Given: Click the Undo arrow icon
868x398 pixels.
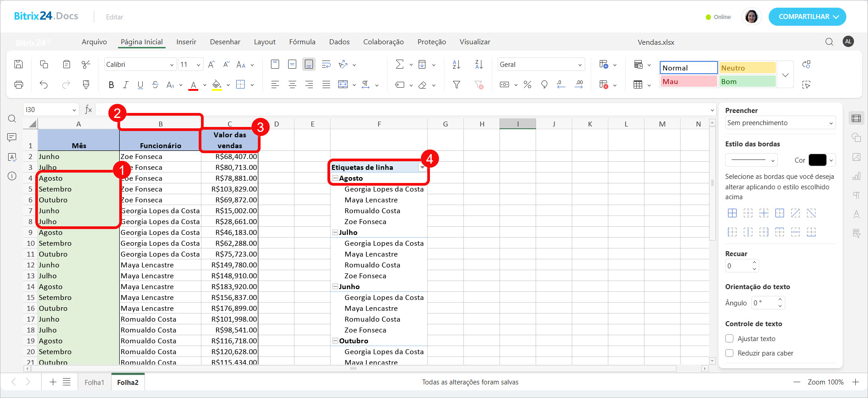Looking at the screenshot, I should tap(44, 84).
